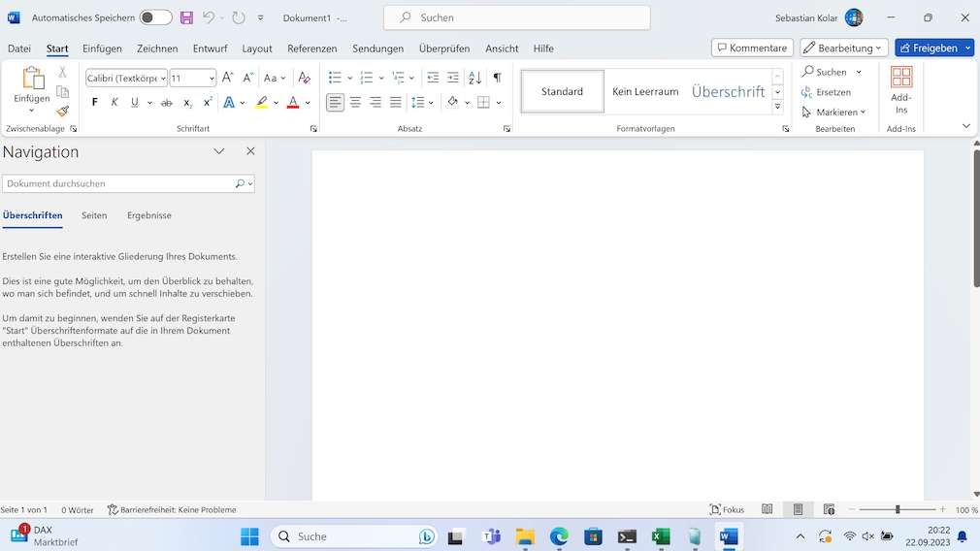This screenshot has height=551, width=980.
Task: Click the zoom slider handle
Action: pyautogui.click(x=898, y=509)
